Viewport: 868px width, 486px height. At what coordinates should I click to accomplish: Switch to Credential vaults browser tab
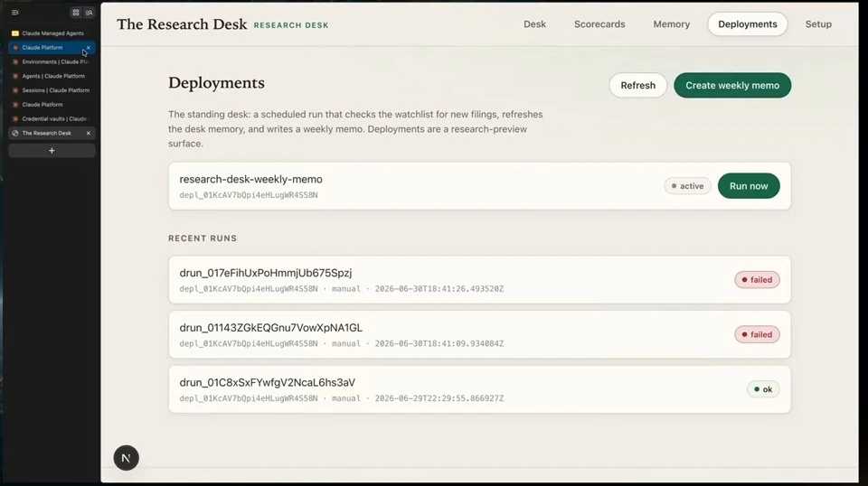[x=52, y=119]
